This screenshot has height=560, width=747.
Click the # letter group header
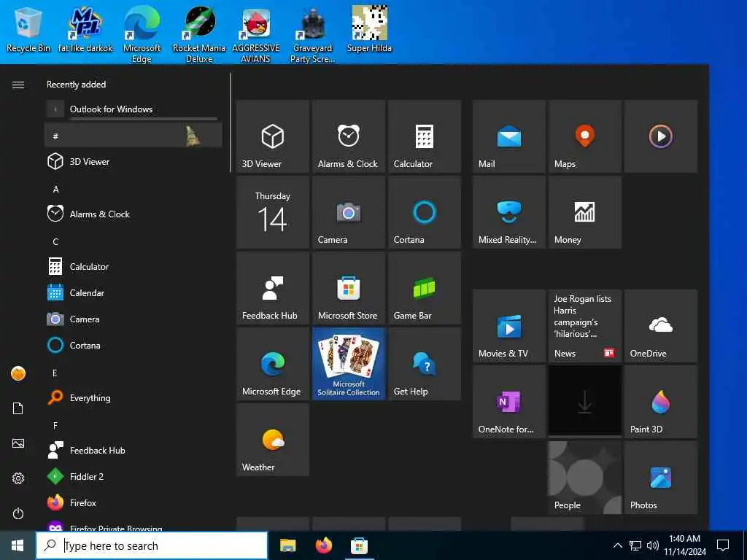point(133,136)
